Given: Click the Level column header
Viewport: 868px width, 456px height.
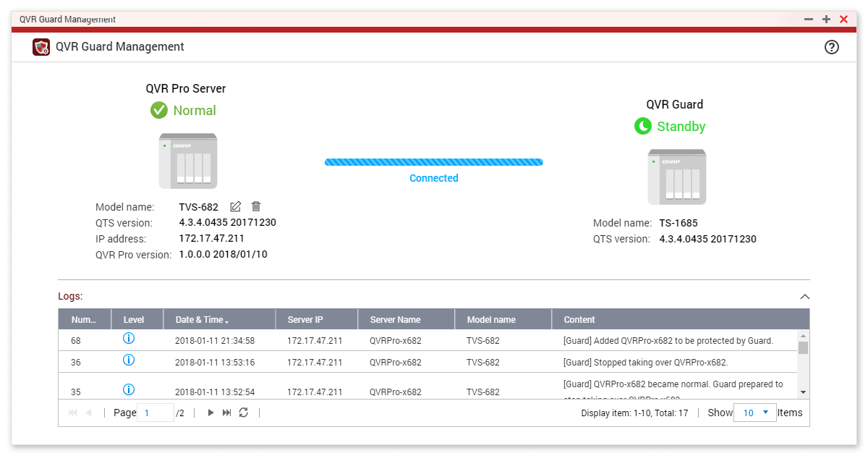Looking at the screenshot, I should coord(134,320).
